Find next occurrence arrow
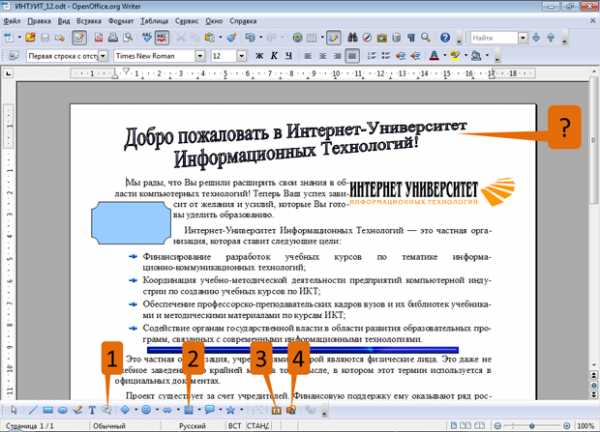 click(x=536, y=37)
